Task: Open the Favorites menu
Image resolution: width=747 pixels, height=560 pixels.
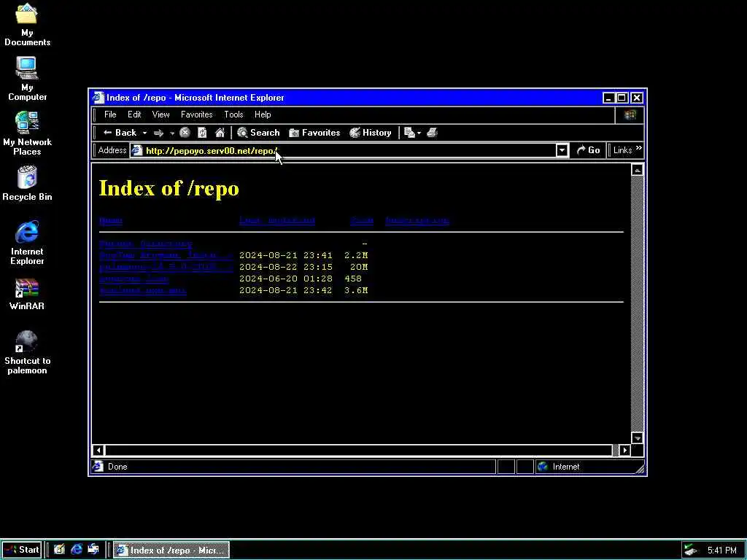Action: click(x=197, y=114)
